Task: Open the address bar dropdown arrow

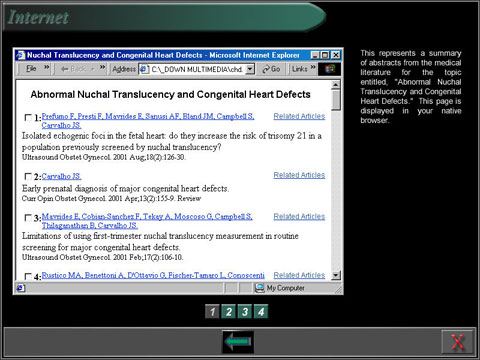Action: click(250, 69)
